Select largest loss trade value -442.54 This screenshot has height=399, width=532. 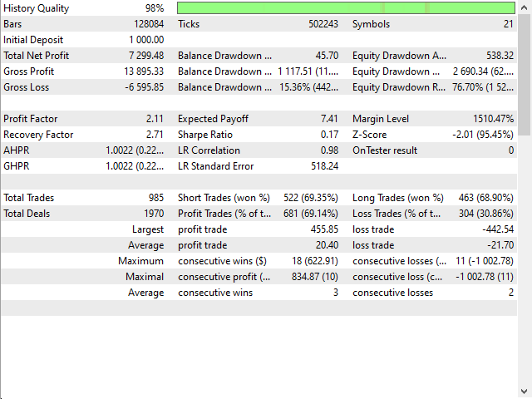(498, 229)
